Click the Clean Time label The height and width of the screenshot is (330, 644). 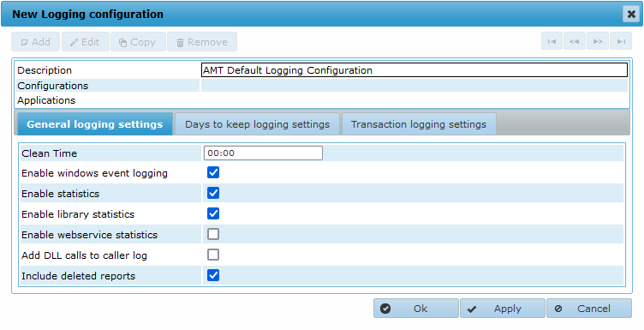click(x=50, y=153)
